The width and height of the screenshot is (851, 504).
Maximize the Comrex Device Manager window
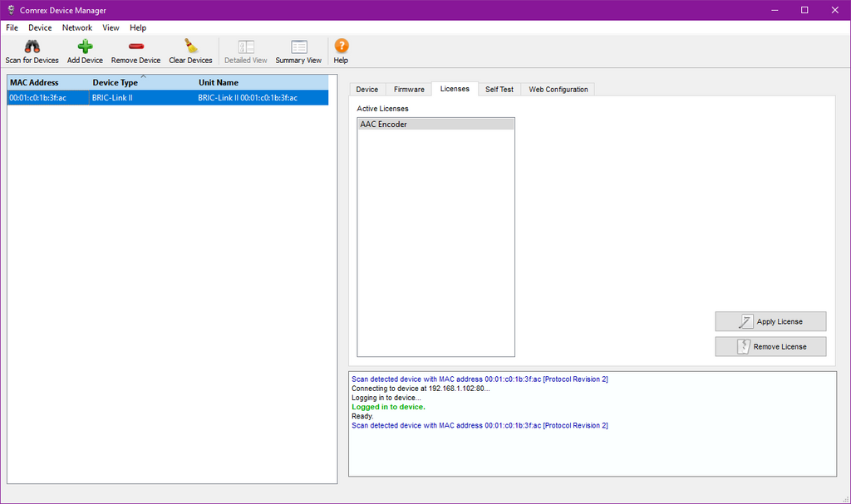(x=804, y=10)
